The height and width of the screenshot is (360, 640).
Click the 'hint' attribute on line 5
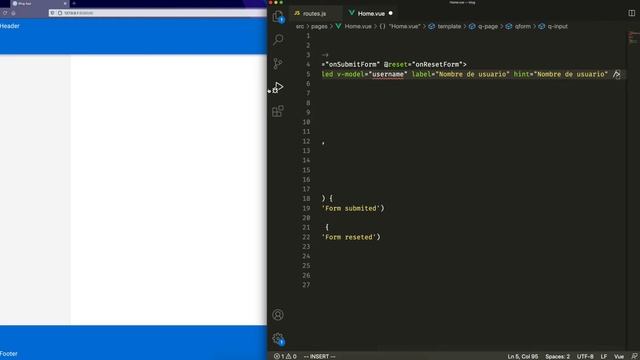(522, 74)
